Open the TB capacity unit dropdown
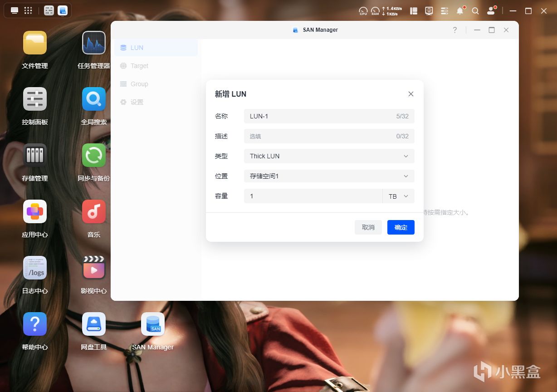557x392 pixels. (x=399, y=196)
